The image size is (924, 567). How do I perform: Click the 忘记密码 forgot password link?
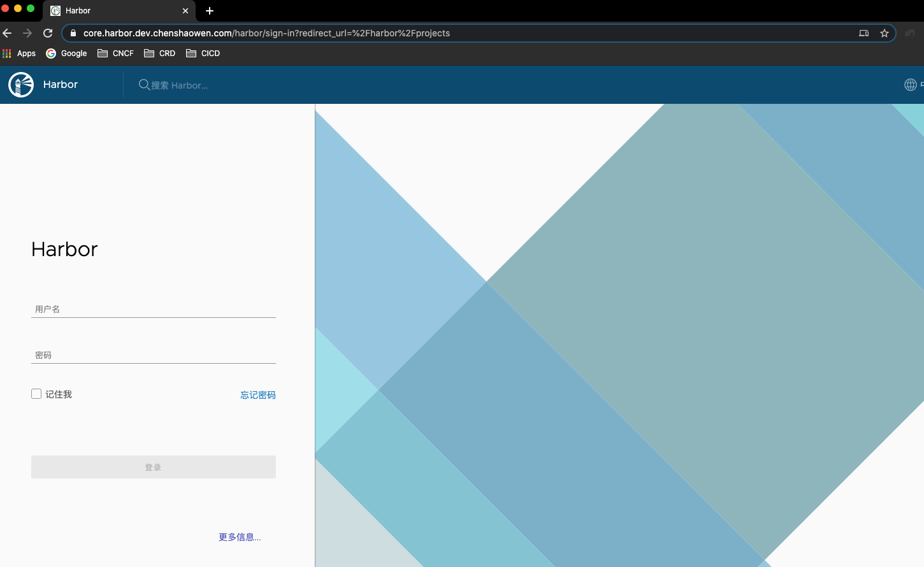258,395
